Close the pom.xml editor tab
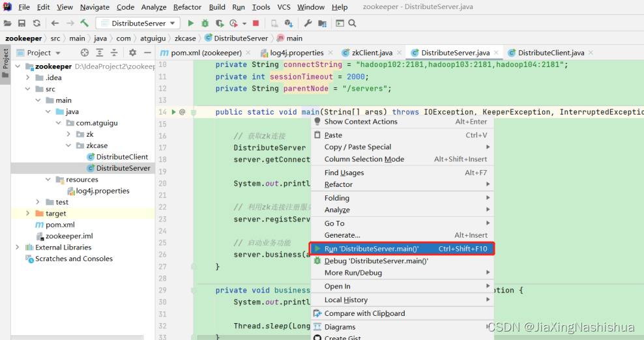This screenshot has height=340, width=644. tap(248, 53)
